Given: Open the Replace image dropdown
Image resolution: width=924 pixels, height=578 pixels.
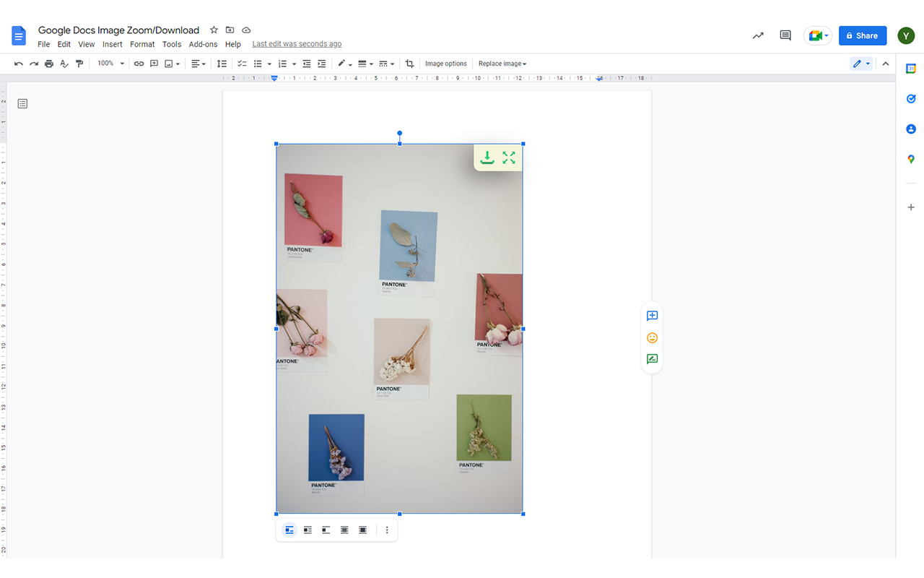Looking at the screenshot, I should 502,64.
